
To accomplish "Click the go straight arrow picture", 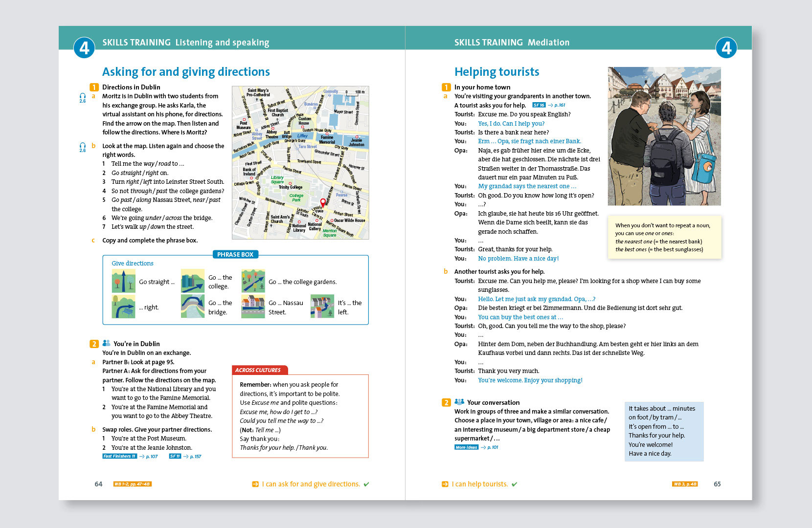I will [x=123, y=281].
